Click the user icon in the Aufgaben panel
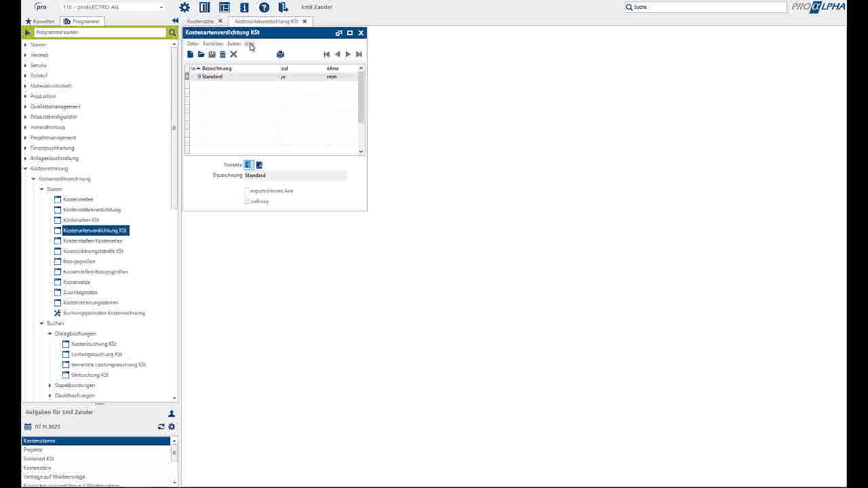868x488 pixels. click(172, 413)
